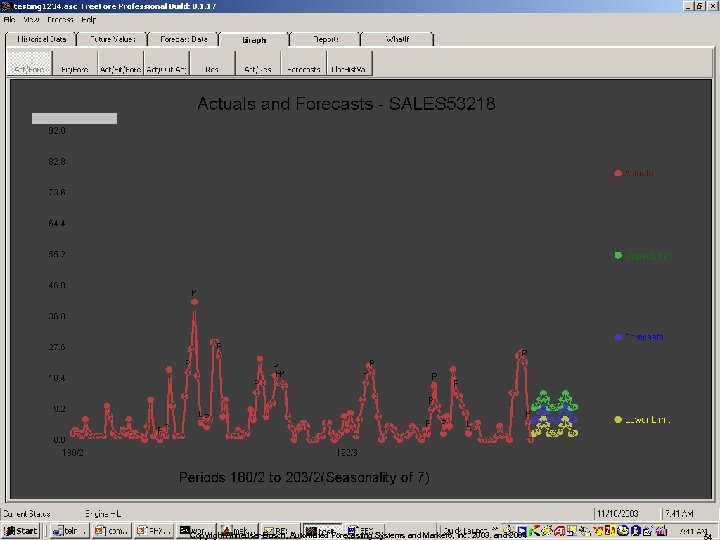
Task: Click the 92.0 Y-axis label
Action: point(57,131)
